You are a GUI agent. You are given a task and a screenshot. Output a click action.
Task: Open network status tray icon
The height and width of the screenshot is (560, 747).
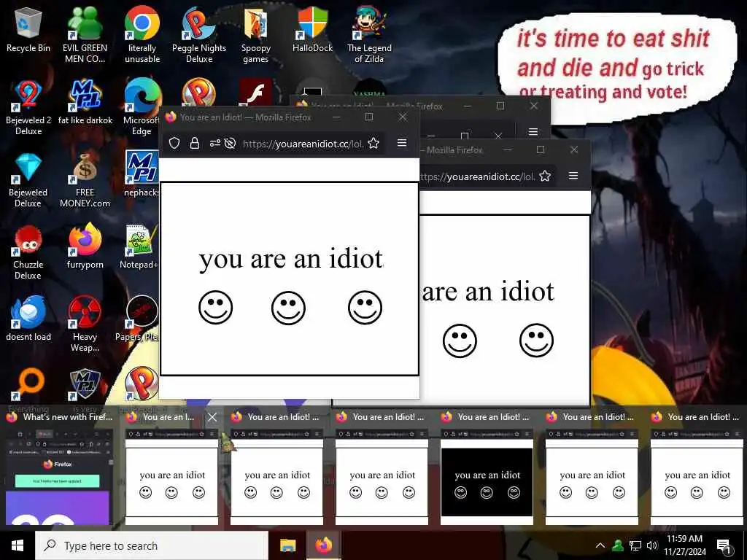[635, 545]
